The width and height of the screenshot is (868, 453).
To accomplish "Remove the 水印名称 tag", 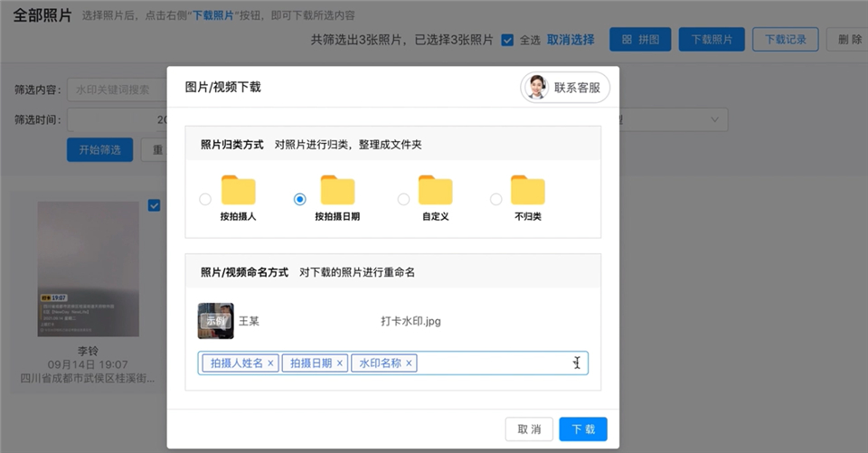I will 409,363.
